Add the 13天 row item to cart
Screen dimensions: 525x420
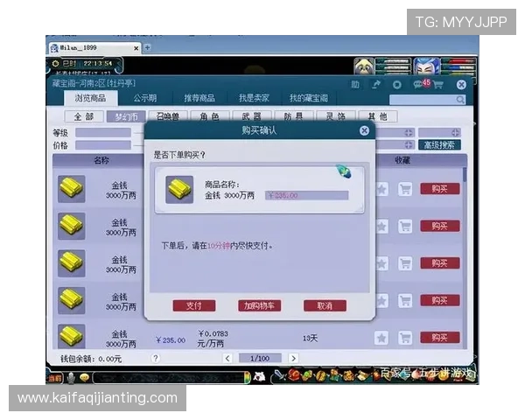405,338
